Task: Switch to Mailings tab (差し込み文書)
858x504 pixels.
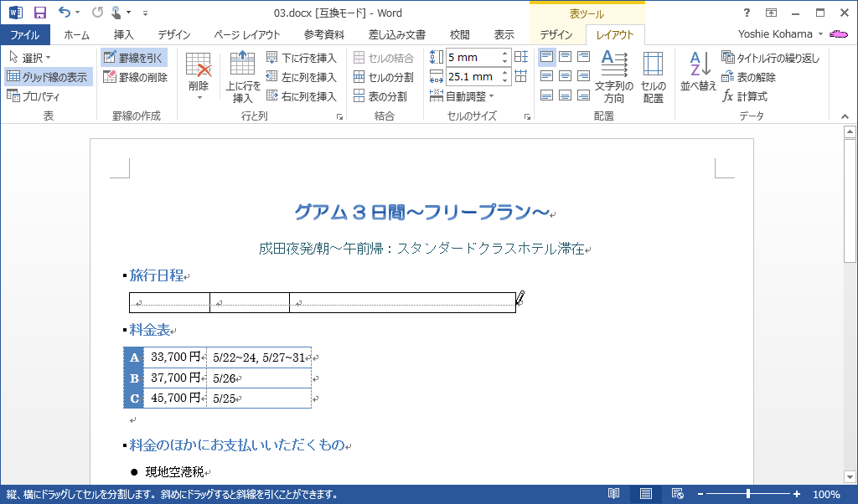Action: coord(396,35)
